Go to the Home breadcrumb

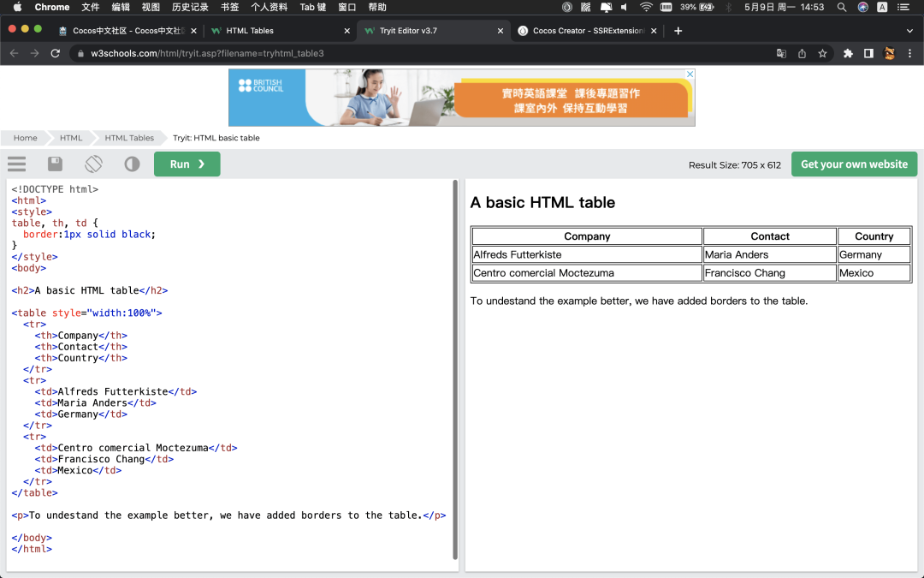(x=25, y=138)
